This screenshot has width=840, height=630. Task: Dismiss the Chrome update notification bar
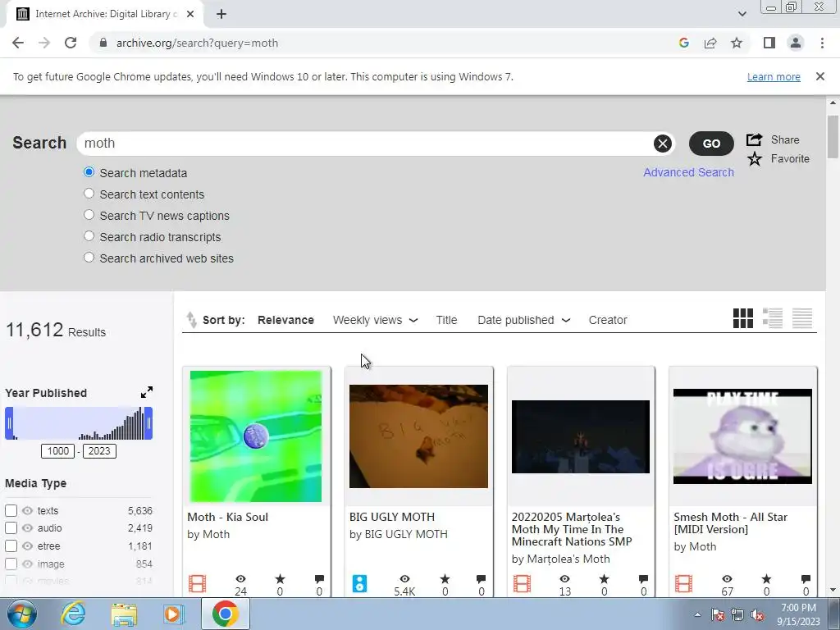[820, 76]
